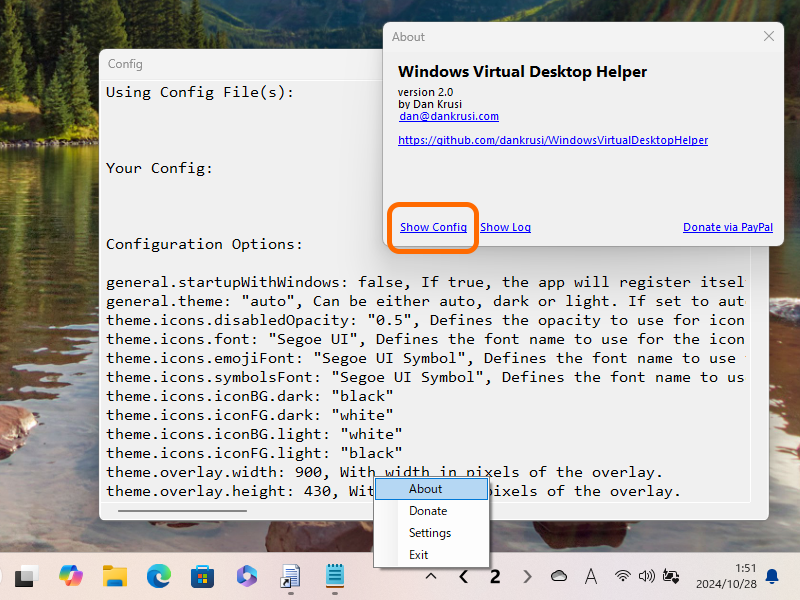Click the 'theme.icons.symbolsFont' line
800x600 pixels.
426,377
